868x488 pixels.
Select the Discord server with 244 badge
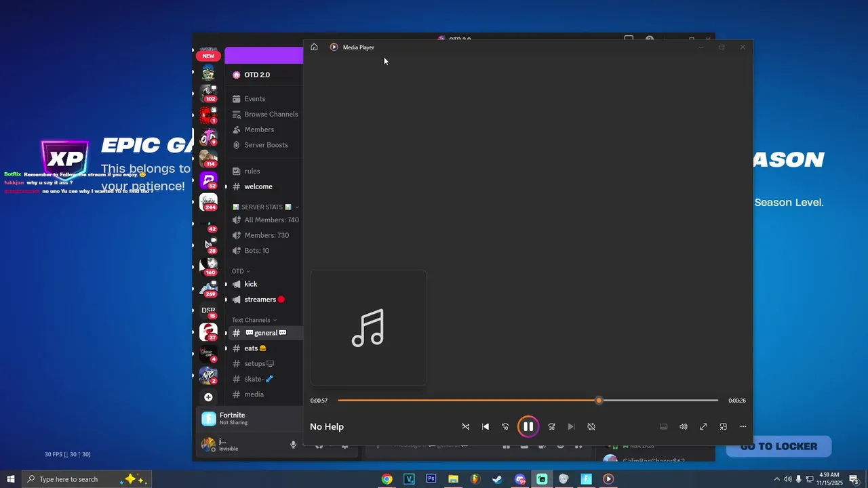(208, 202)
